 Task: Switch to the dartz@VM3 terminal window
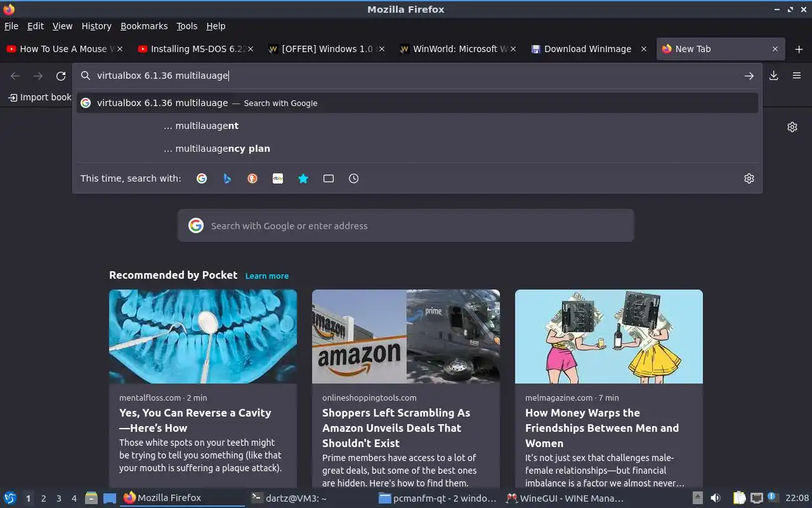click(x=310, y=498)
